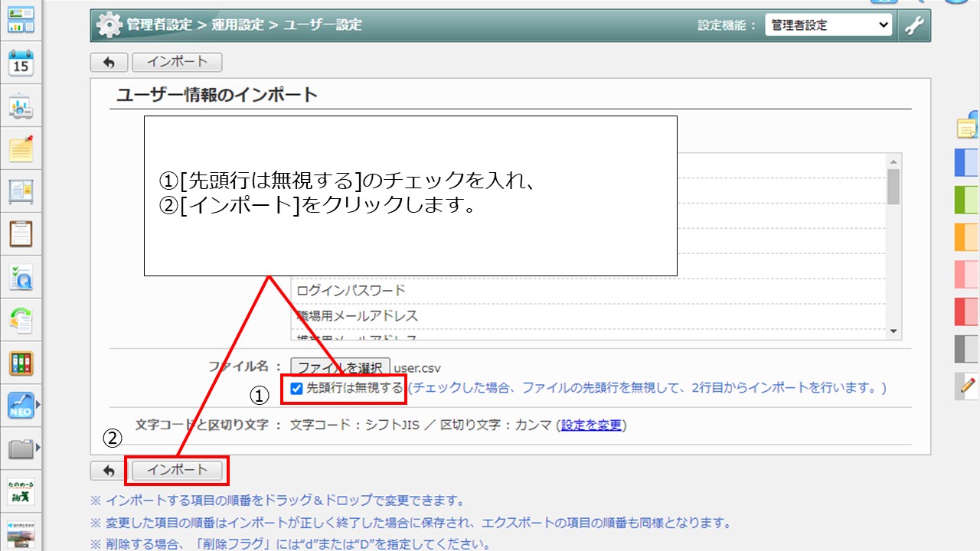
Task: Click the top back arrow button
Action: point(109,63)
